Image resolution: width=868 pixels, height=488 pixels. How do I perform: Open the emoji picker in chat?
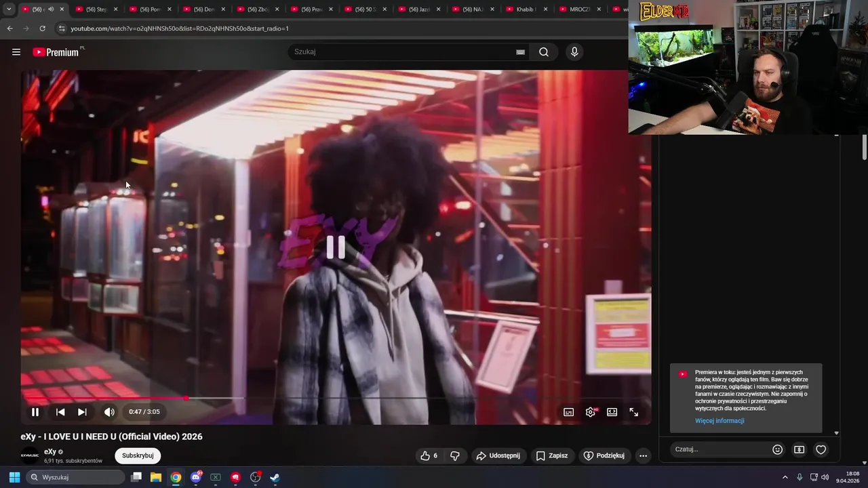tap(778, 449)
